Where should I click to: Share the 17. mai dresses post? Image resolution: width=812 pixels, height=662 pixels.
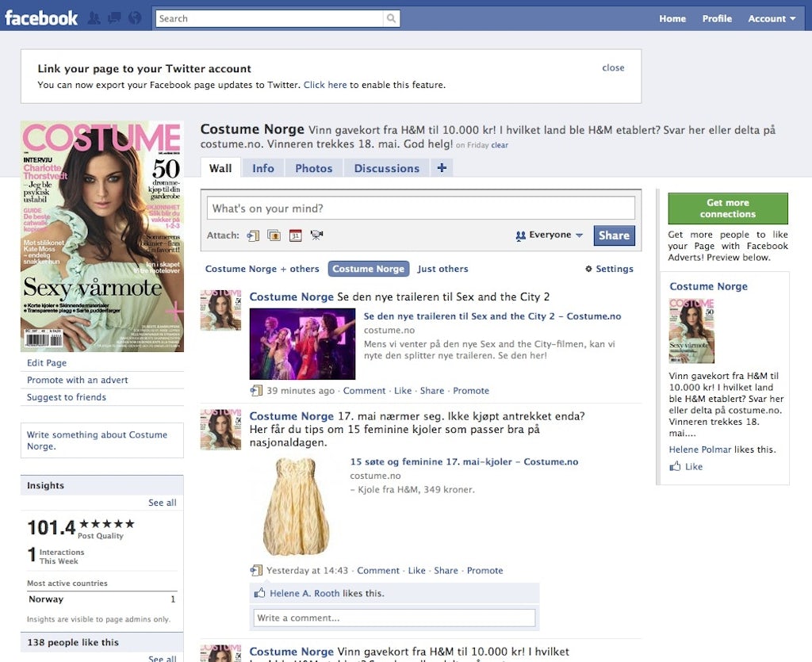click(x=446, y=570)
